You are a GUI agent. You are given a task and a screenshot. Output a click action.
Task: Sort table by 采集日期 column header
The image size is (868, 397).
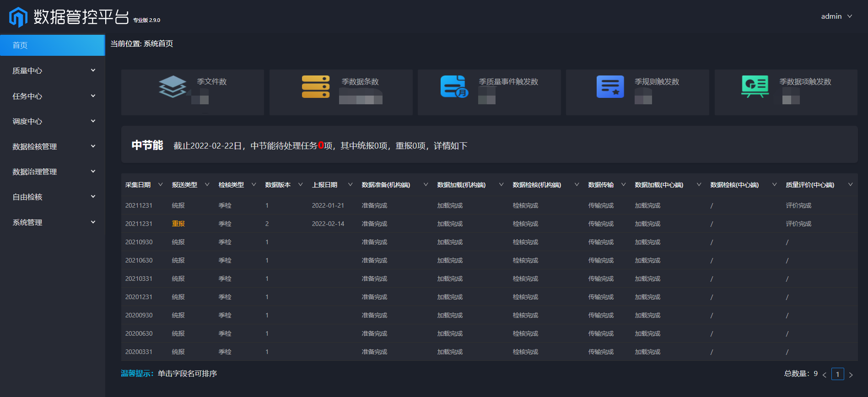click(x=138, y=185)
